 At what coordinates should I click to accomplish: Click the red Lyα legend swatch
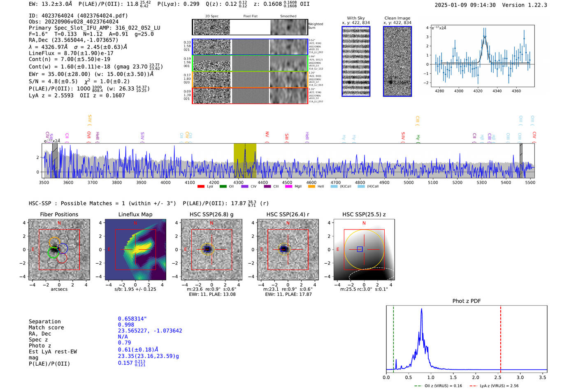201,186
